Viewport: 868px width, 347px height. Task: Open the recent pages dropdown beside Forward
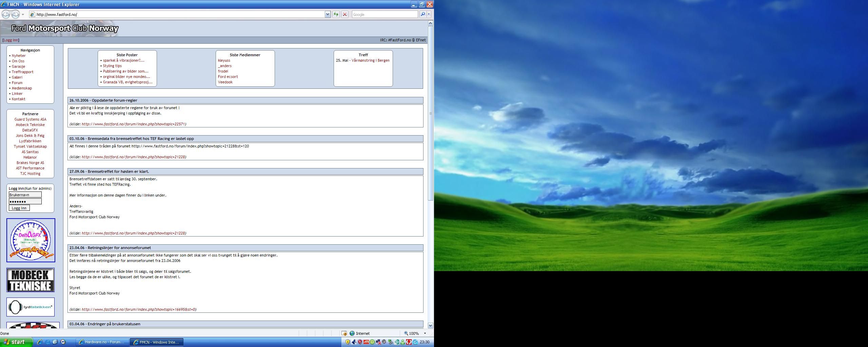pyautogui.click(x=23, y=15)
